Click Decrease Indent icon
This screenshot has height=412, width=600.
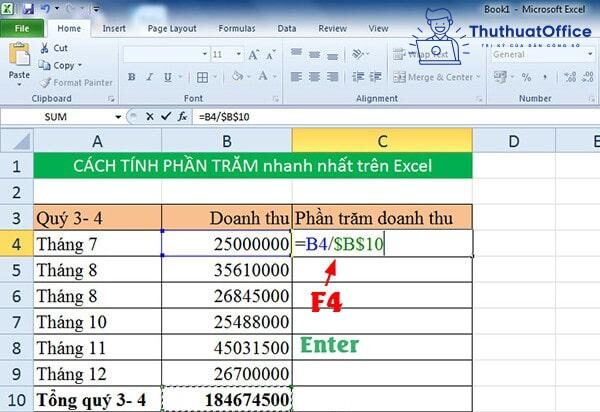tap(358, 77)
